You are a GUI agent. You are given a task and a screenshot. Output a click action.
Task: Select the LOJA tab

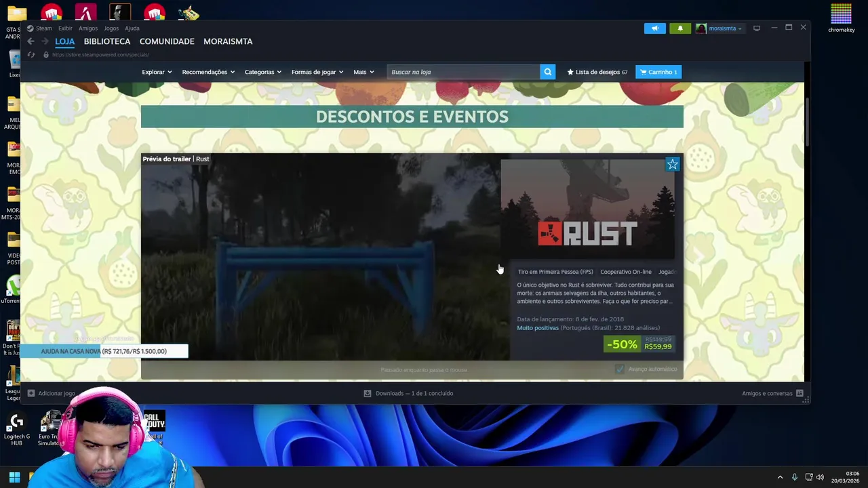coord(64,41)
